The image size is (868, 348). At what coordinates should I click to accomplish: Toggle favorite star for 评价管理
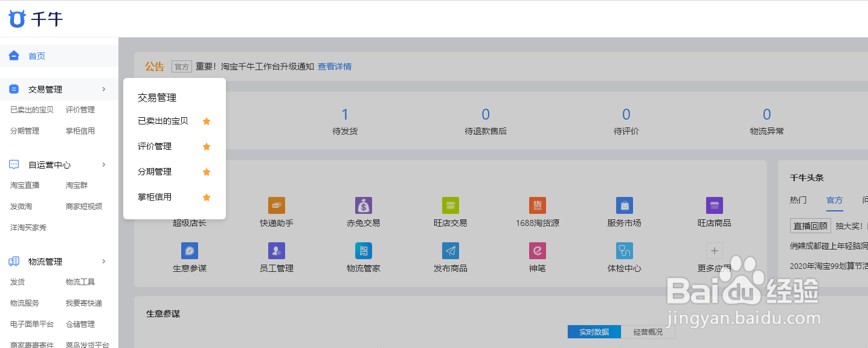[207, 147]
